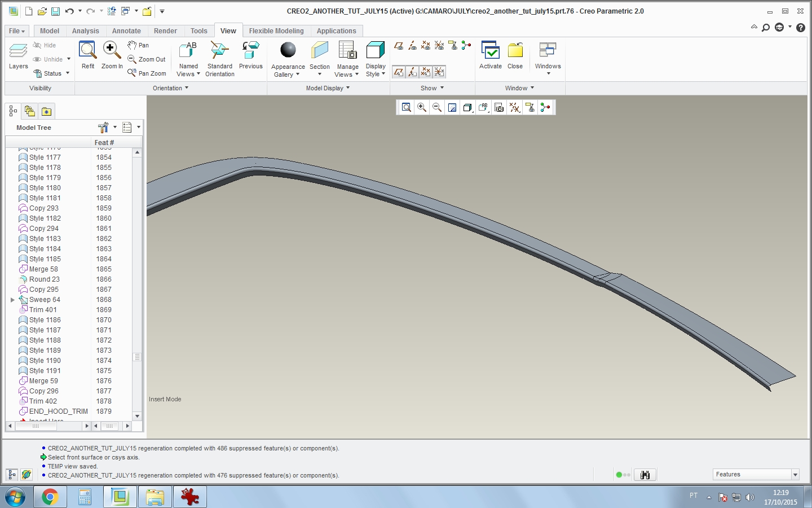Viewport: 812px width, 508px height.
Task: Reset to Standard Orientation
Action: tap(220, 59)
